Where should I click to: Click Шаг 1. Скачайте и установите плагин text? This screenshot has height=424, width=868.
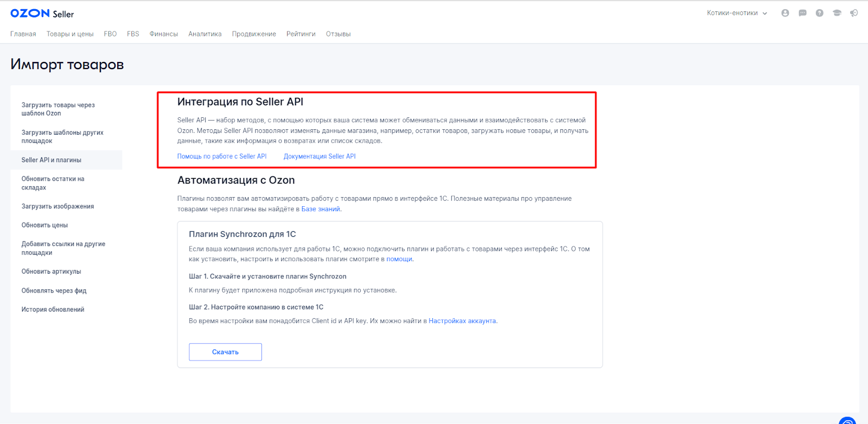coord(267,276)
